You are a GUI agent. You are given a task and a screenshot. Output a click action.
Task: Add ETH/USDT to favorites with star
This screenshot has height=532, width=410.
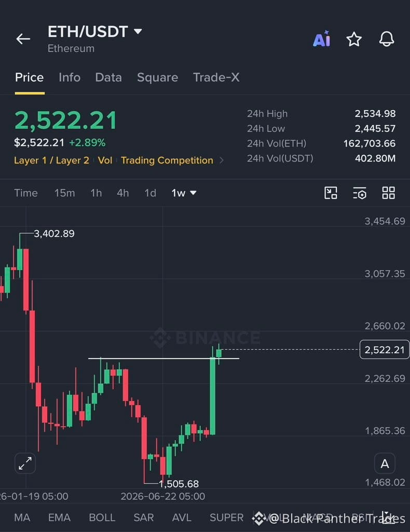354,39
